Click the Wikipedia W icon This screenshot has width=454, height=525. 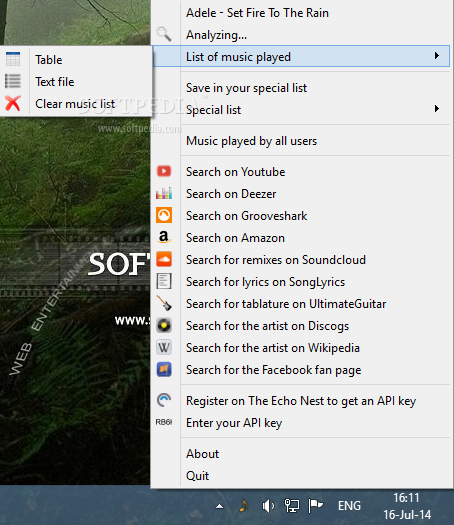[164, 348]
